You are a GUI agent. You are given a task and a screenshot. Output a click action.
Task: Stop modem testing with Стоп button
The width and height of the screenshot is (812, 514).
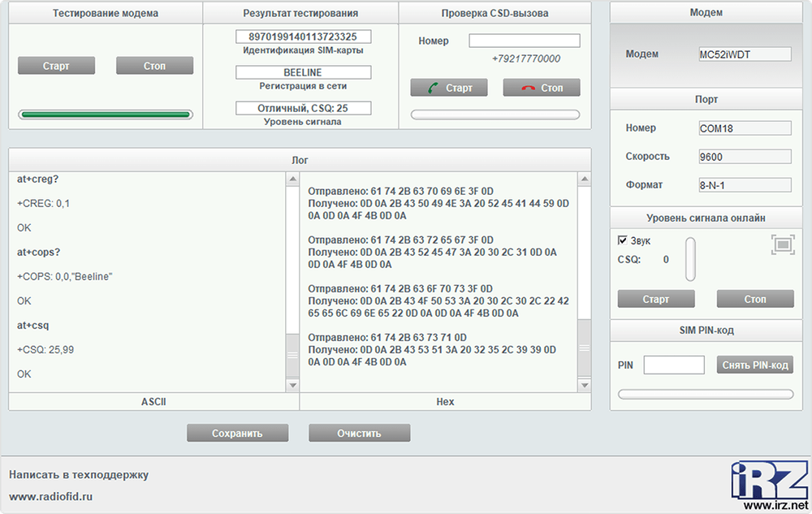coord(154,66)
